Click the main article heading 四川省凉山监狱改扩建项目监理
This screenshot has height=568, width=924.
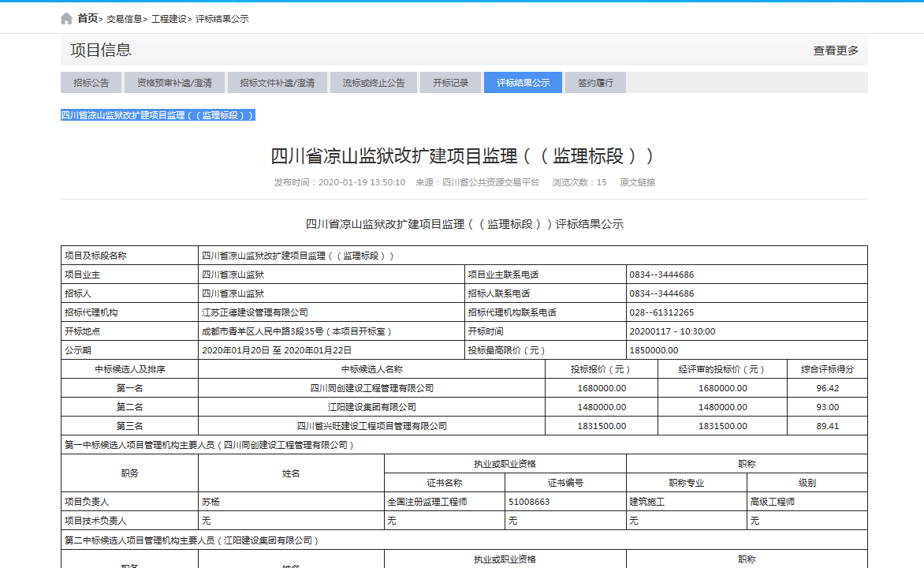(462, 155)
